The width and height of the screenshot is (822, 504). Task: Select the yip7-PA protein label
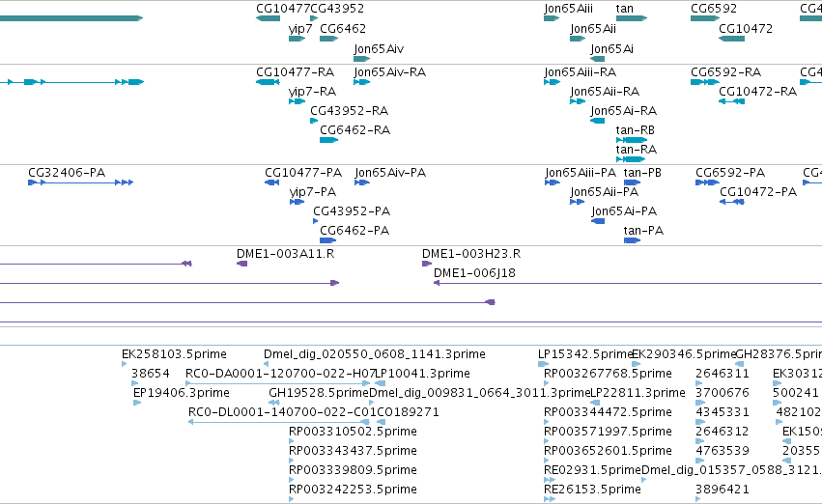point(313,192)
